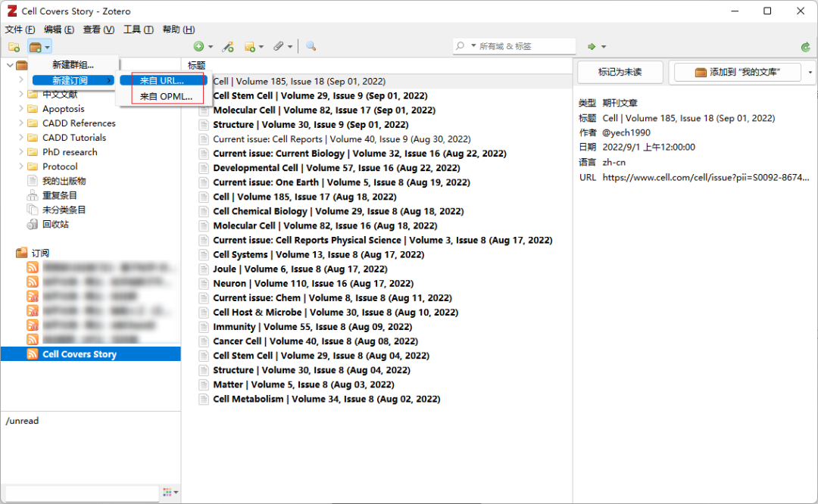
Task: Open the 查看 (V) menu
Action: coord(98,30)
